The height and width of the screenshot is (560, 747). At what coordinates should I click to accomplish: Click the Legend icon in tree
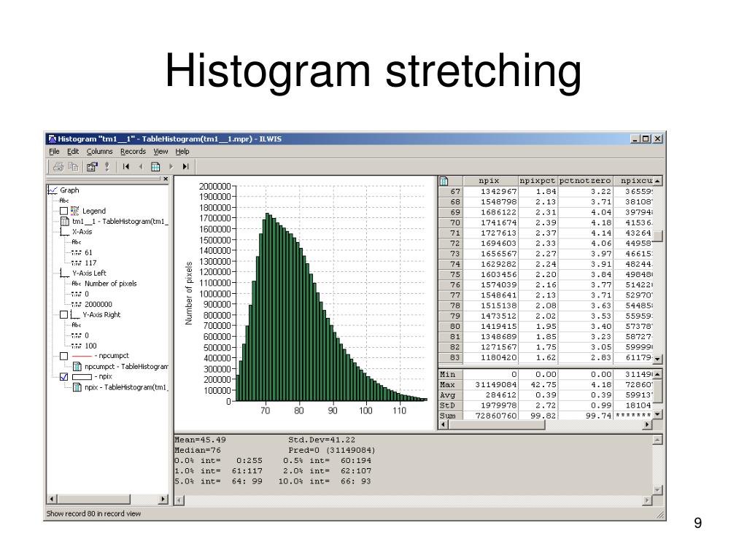[75, 211]
